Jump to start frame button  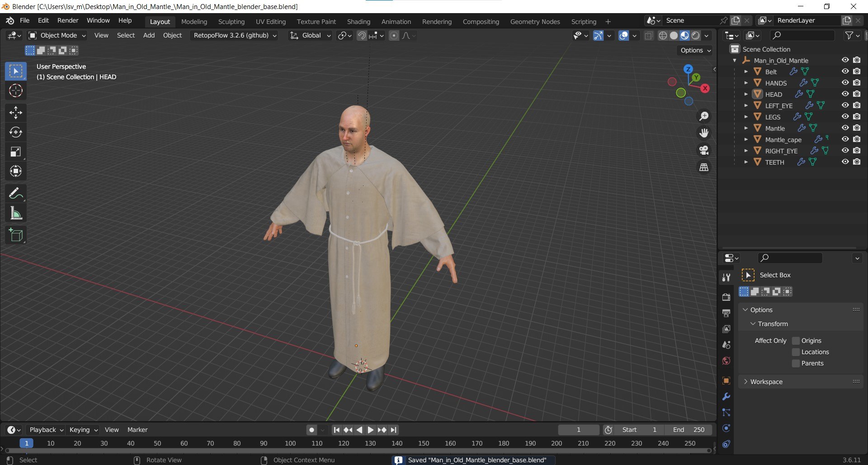(336, 430)
